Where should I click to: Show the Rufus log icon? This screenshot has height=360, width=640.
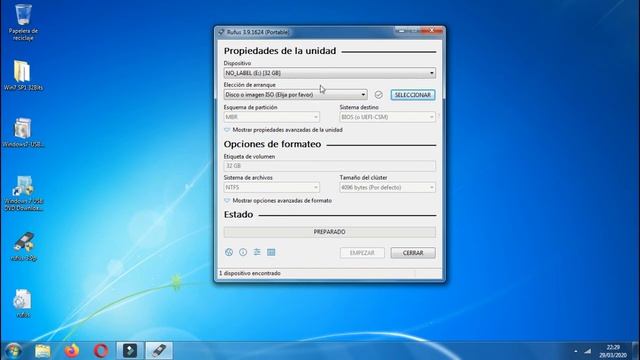(271, 252)
